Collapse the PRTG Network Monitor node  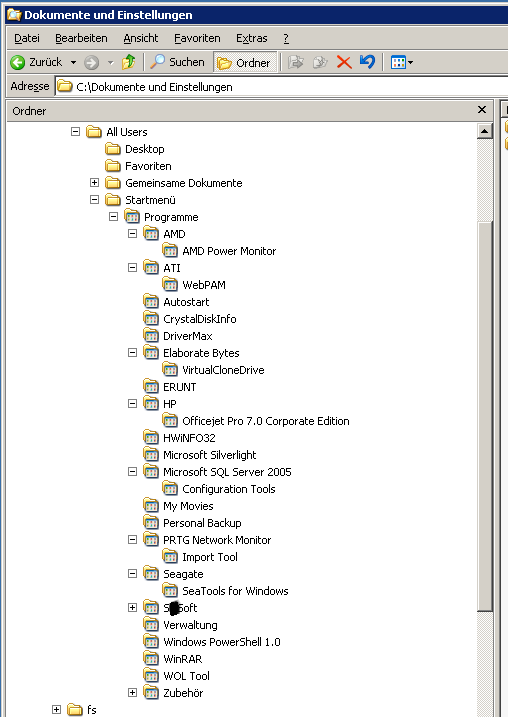(x=132, y=540)
